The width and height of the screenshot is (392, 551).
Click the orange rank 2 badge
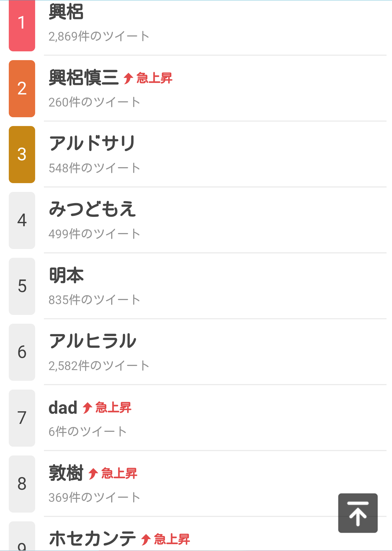22,89
